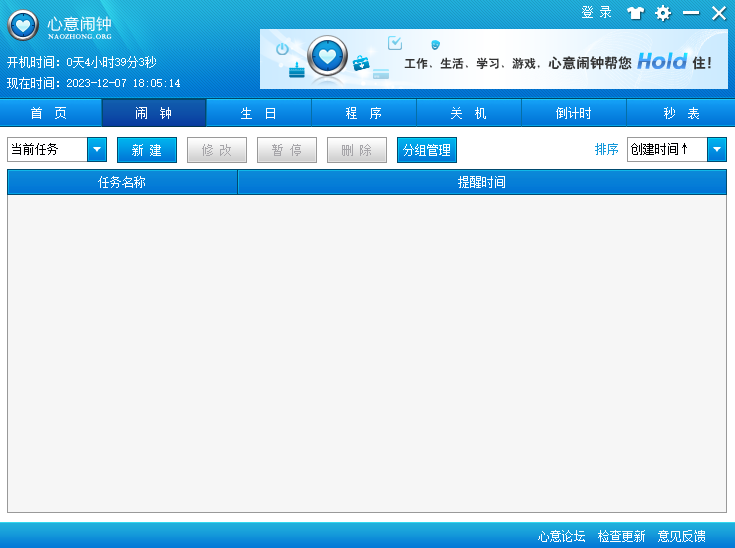
Task: Go to the 秒表 tab
Action: click(681, 113)
